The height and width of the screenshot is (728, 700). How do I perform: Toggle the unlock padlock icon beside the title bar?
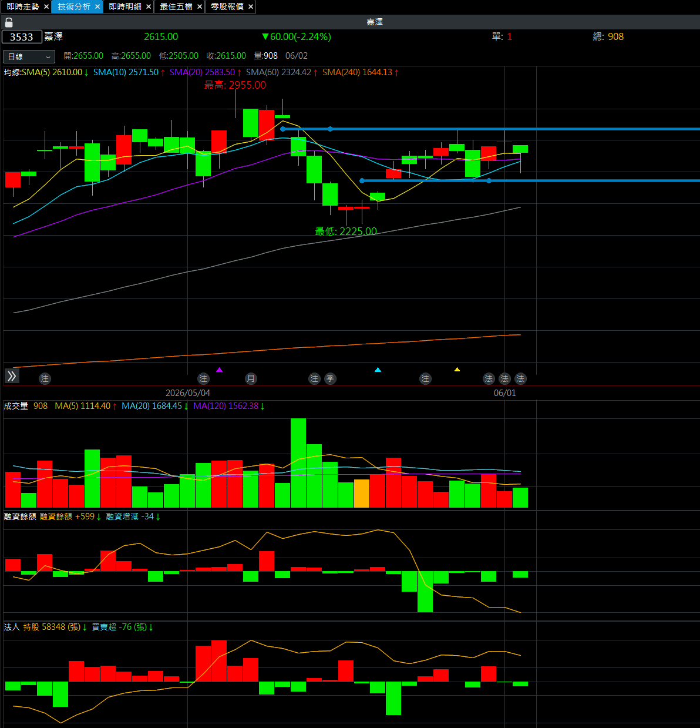[9, 22]
